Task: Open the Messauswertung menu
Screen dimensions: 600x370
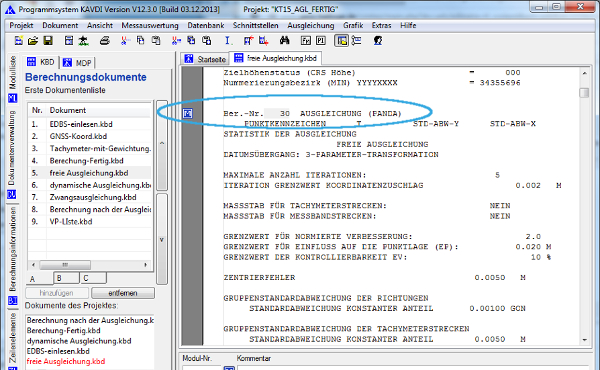Action: coord(150,25)
